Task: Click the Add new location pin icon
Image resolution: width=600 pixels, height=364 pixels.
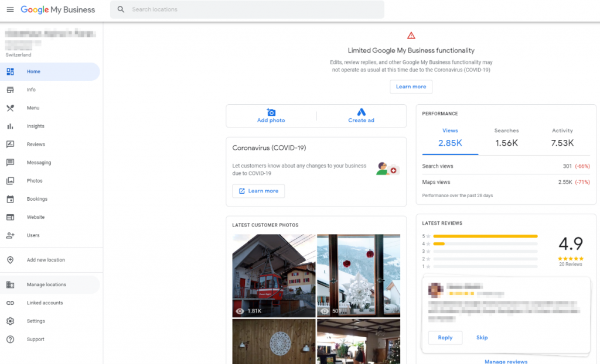Action: (x=11, y=260)
